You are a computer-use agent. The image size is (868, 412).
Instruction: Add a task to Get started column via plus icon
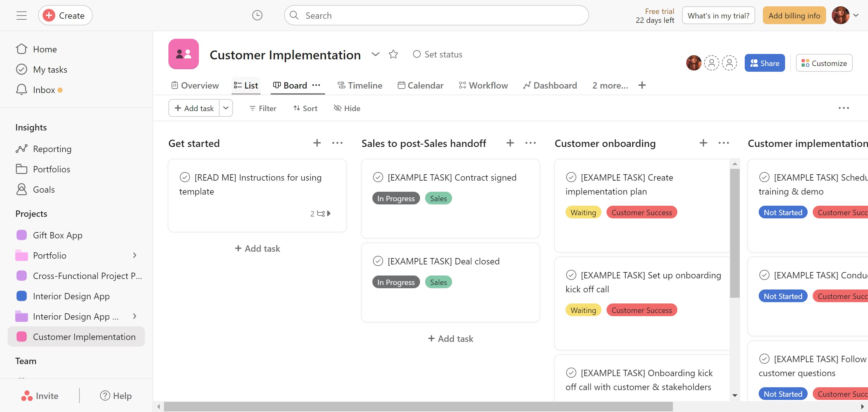coord(317,143)
